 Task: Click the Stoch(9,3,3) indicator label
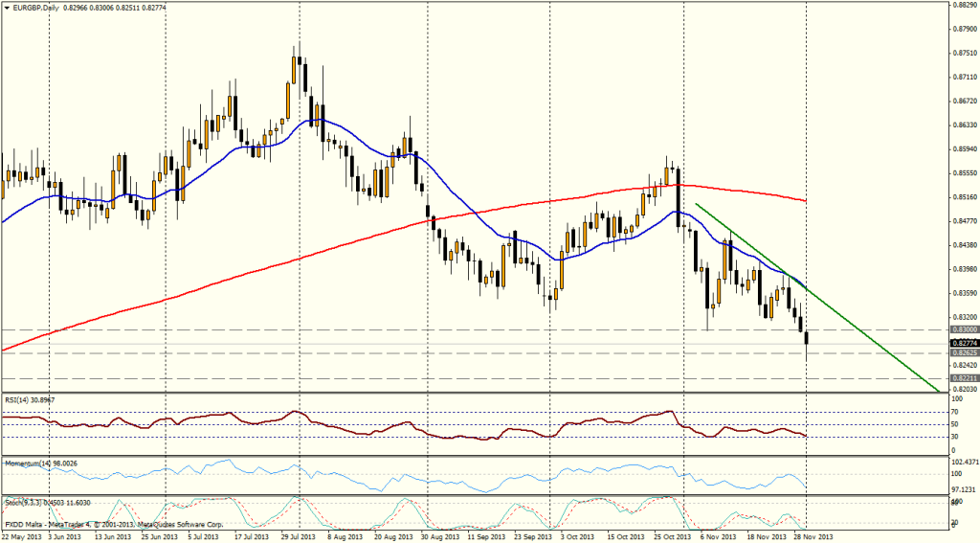point(38,502)
